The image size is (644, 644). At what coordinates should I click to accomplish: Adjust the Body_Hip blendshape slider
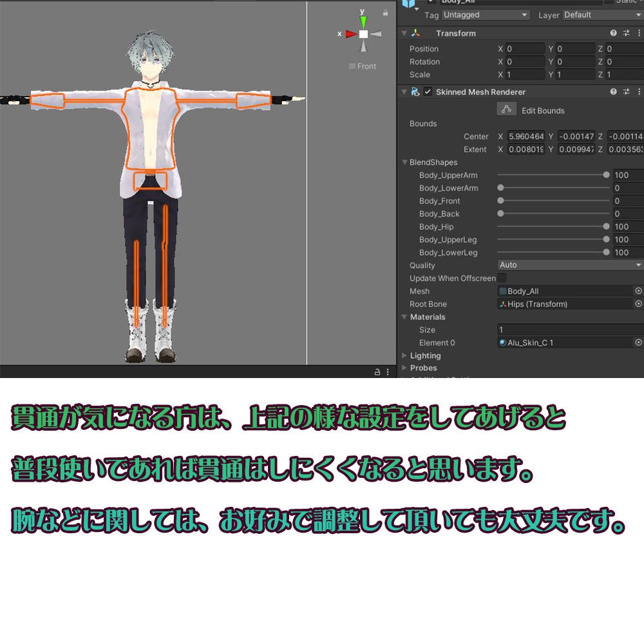click(x=553, y=226)
